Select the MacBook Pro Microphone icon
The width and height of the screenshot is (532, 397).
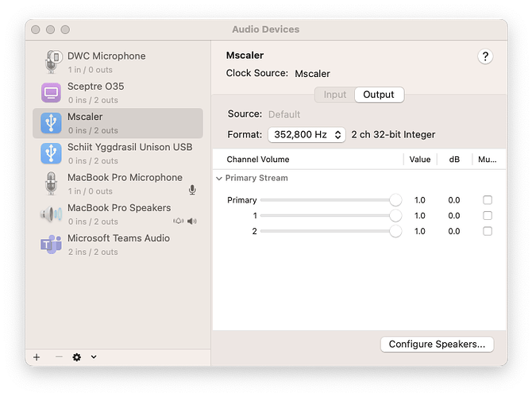click(52, 183)
